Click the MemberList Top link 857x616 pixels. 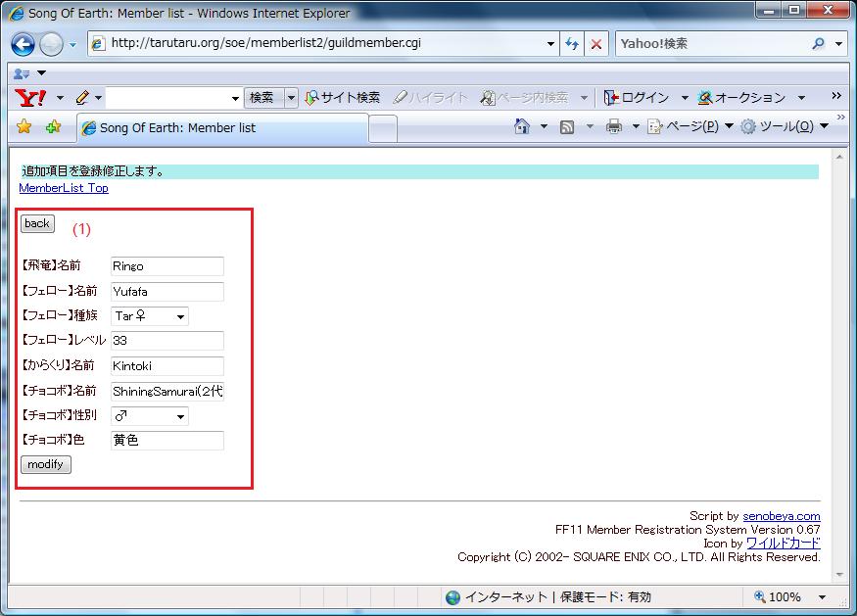64,188
